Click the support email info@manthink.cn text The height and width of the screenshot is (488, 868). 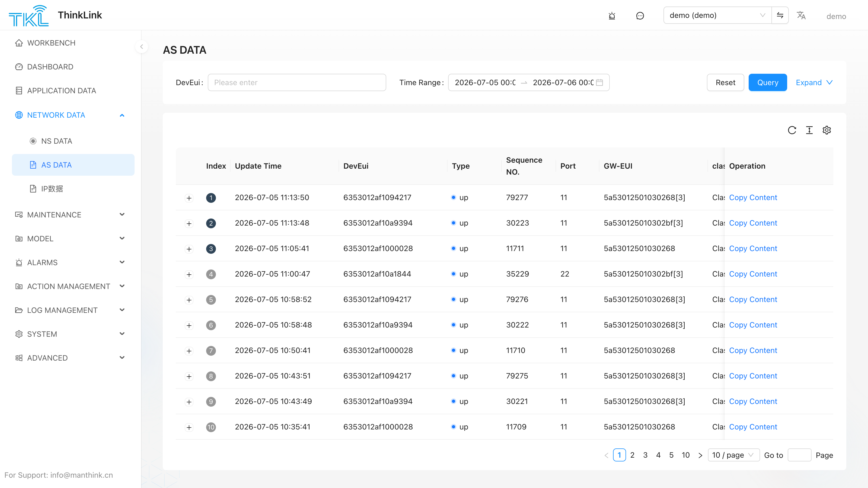point(82,475)
